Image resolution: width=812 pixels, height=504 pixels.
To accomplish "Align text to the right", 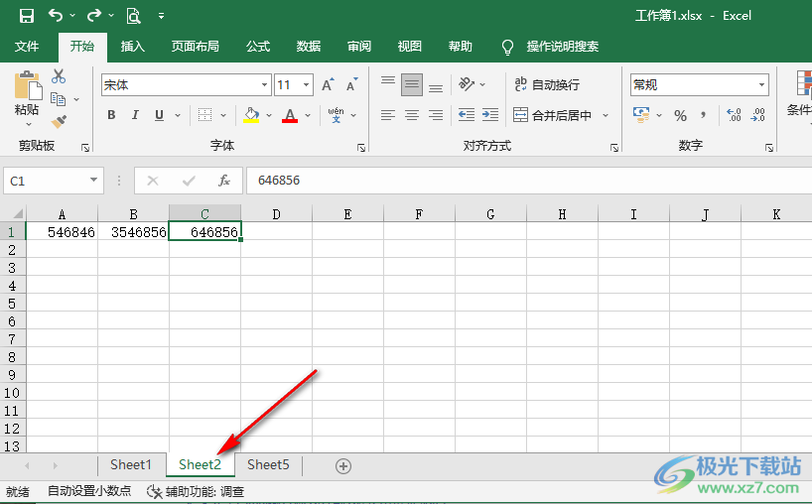I will tap(436, 115).
